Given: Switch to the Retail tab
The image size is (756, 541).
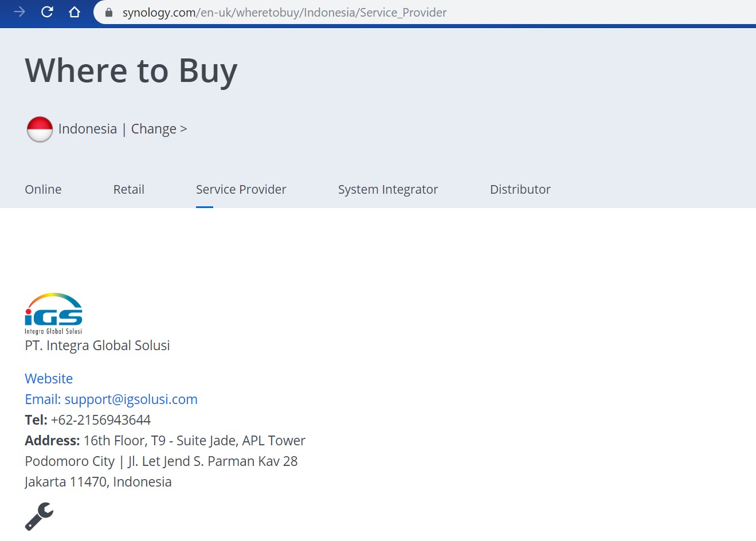Looking at the screenshot, I should (x=128, y=189).
